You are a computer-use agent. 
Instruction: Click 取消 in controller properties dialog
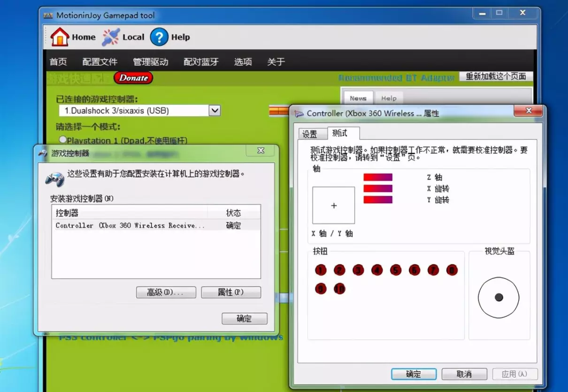click(464, 374)
